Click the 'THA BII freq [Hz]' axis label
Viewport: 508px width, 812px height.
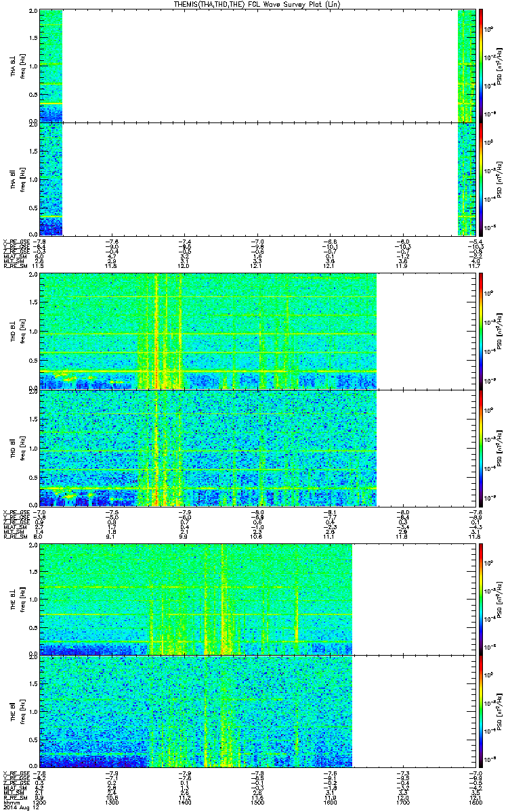[x=17, y=179]
